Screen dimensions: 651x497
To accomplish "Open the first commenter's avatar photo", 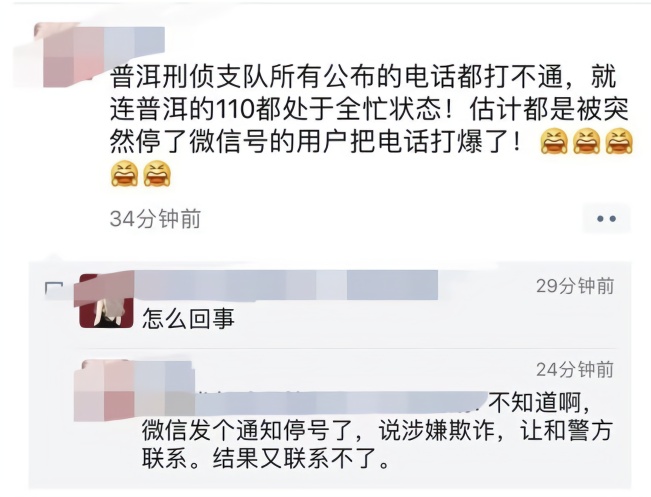I will [106, 302].
